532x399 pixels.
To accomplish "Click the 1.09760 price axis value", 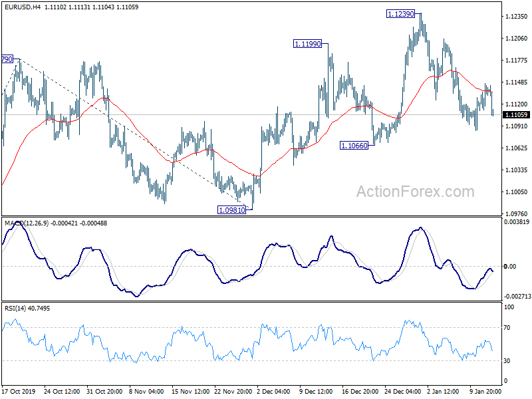I will (x=517, y=213).
